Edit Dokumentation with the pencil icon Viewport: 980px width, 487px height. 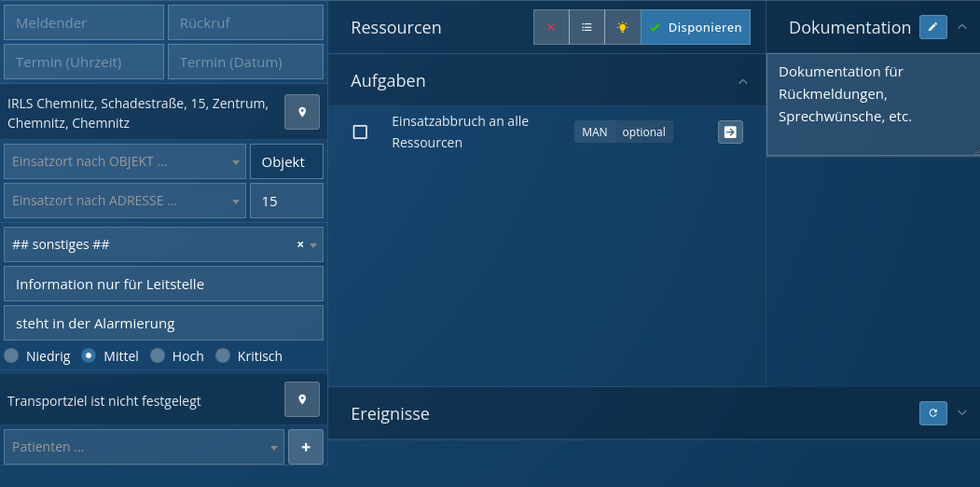tap(932, 27)
